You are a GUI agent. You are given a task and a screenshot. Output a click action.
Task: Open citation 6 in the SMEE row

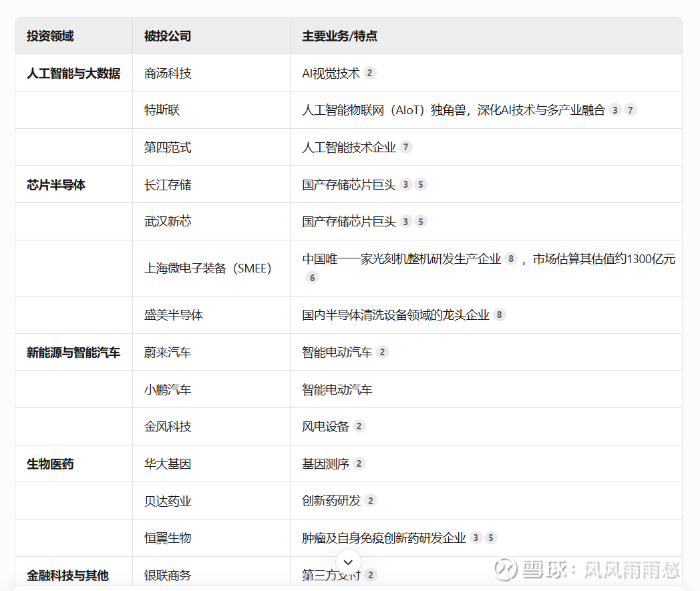(313, 278)
